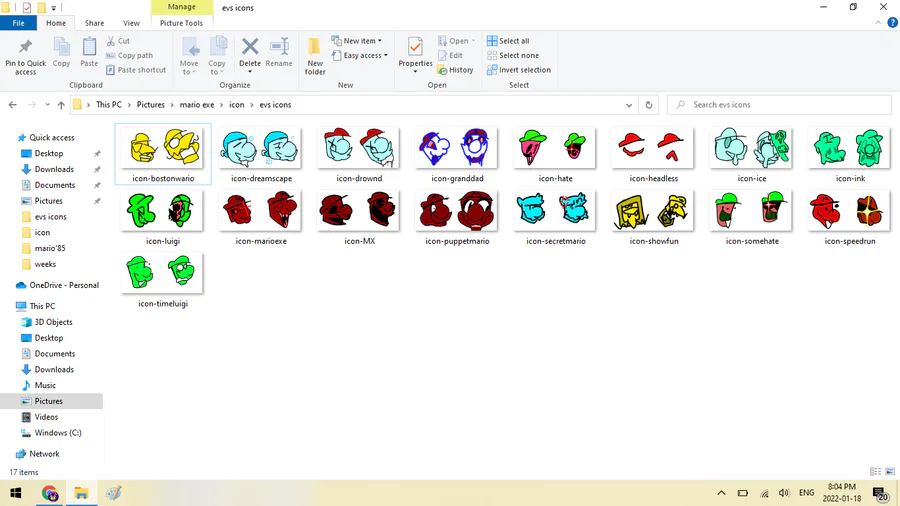Image resolution: width=900 pixels, height=506 pixels.
Task: Switch to the View tab
Action: [x=131, y=23]
